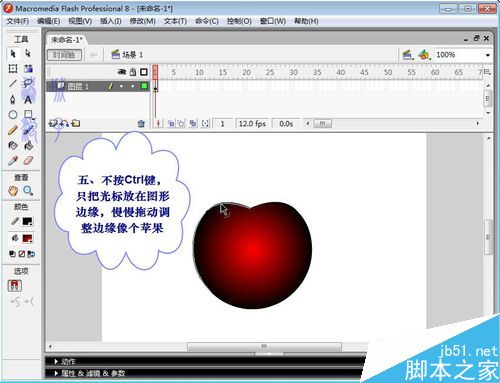500x383 pixels.
Task: Pick the Pen tool
Action: pyautogui.click(x=13, y=99)
